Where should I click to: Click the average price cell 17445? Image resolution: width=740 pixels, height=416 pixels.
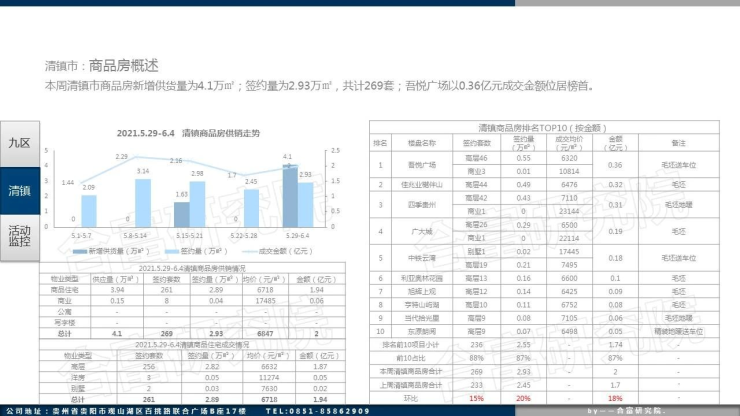point(569,252)
